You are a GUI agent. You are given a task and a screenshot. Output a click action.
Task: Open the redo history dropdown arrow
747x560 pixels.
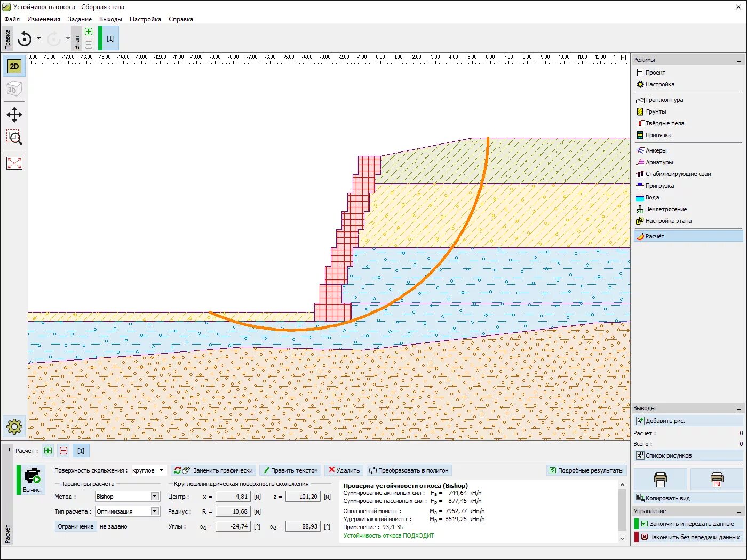(68, 38)
